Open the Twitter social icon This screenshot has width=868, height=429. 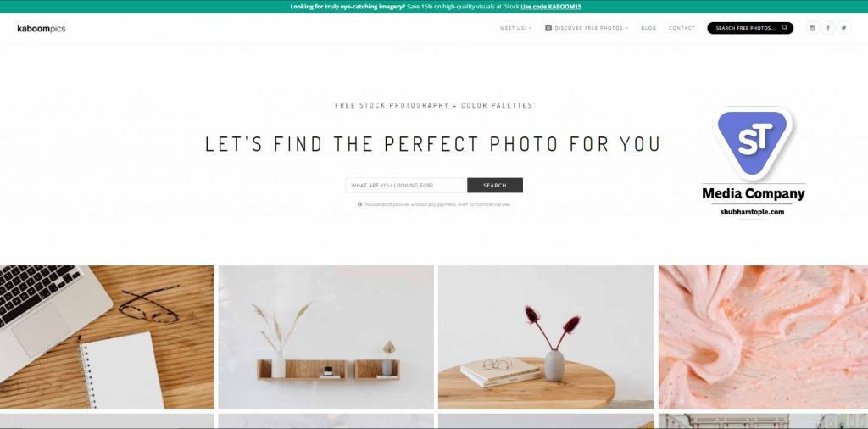[x=843, y=28]
